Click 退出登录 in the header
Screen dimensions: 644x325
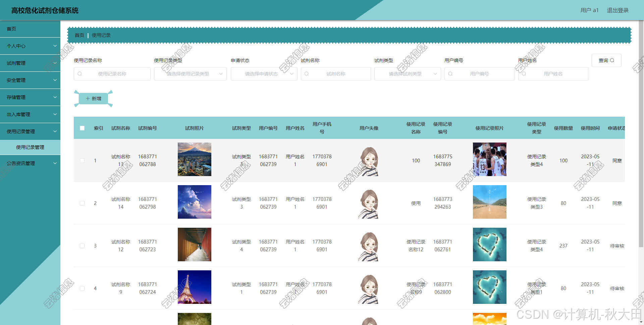(618, 10)
